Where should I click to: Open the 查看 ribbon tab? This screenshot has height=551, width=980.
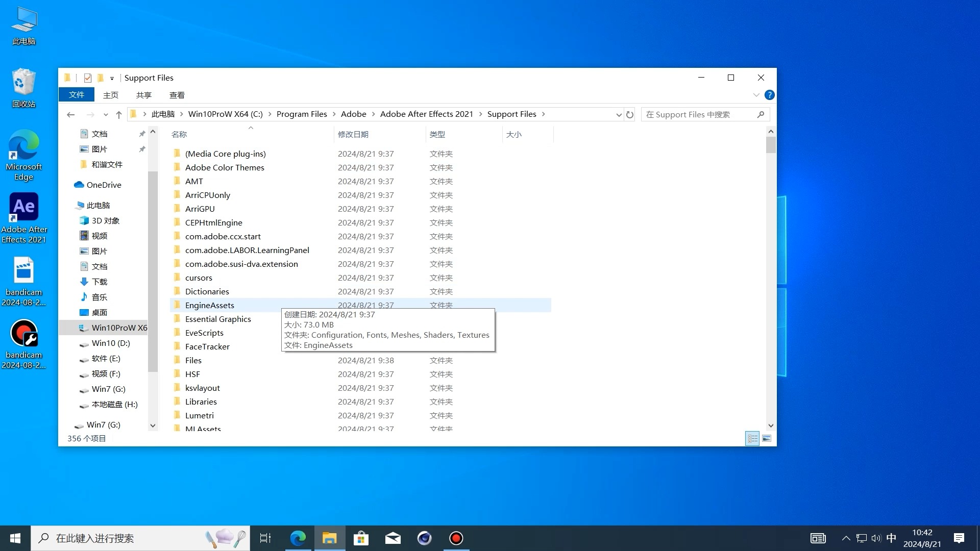(x=177, y=95)
